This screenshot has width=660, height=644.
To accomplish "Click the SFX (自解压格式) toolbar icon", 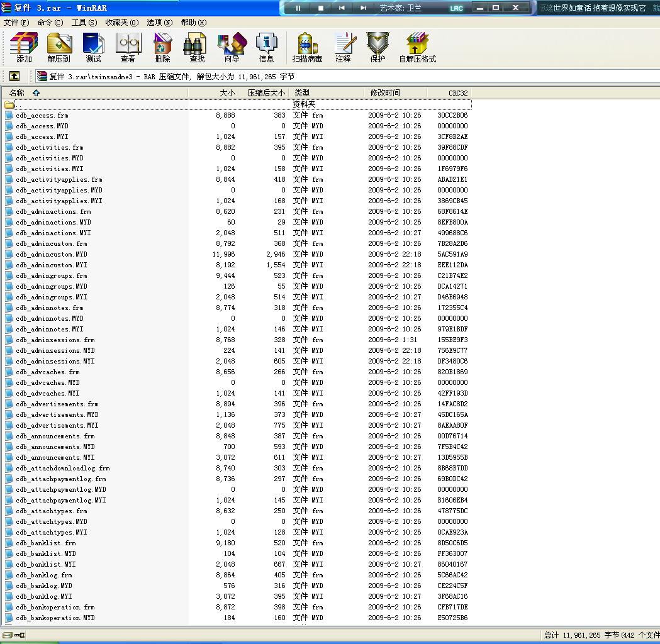I will 418,47.
